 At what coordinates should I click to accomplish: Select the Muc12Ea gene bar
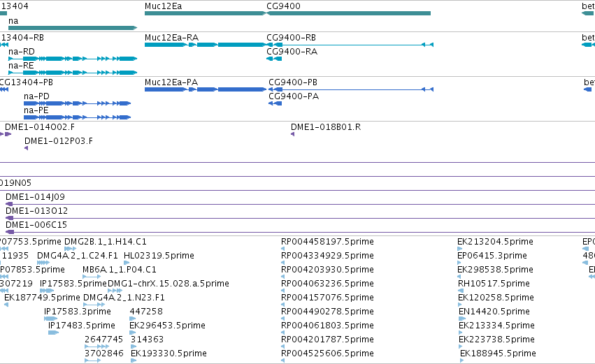click(206, 13)
